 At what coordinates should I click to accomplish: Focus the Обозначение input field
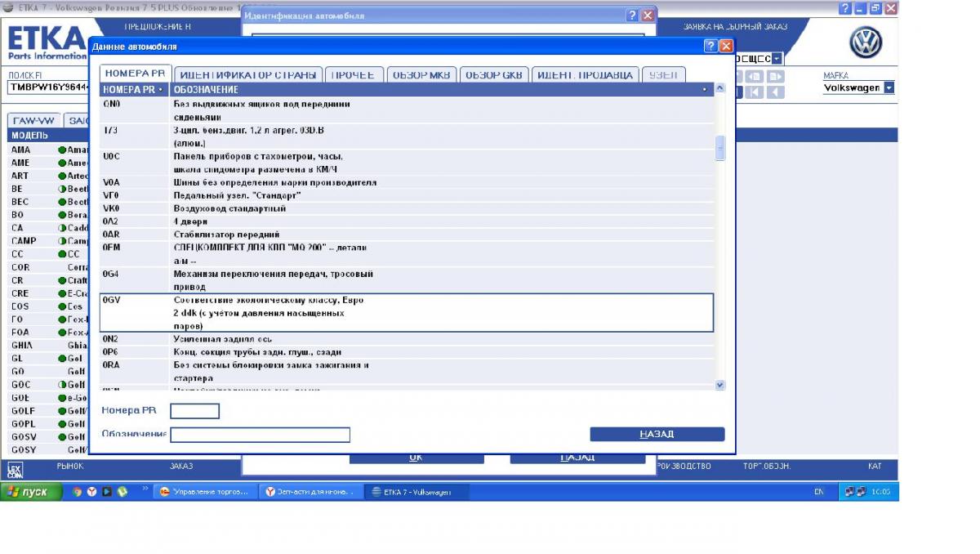tap(260, 435)
